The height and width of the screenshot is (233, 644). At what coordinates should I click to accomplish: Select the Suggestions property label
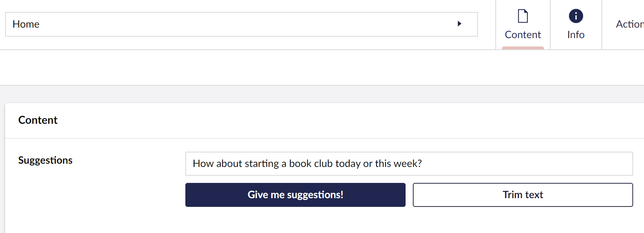[45, 160]
